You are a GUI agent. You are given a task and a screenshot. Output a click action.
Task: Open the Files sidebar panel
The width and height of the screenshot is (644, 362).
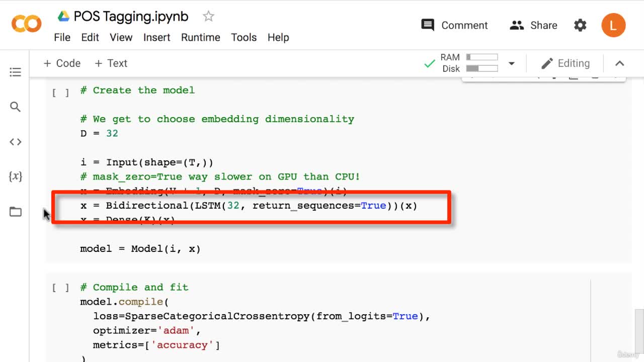[x=16, y=212]
